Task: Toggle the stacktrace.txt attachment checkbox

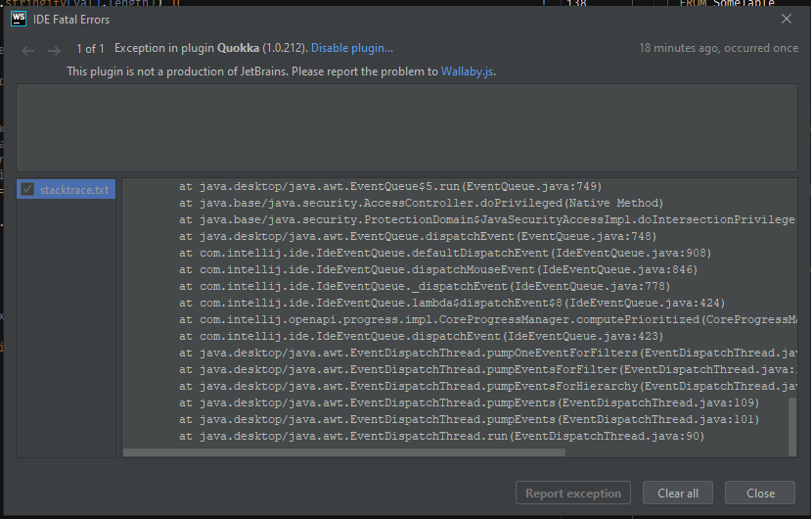Action: pos(27,189)
